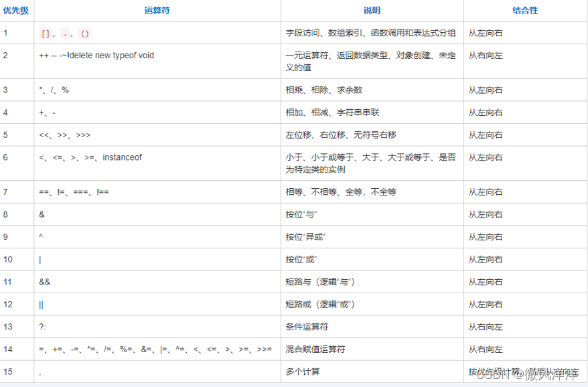The height and width of the screenshot is (387, 588).
Task: Select the ?: conditional operator cell
Action: coord(43,326)
